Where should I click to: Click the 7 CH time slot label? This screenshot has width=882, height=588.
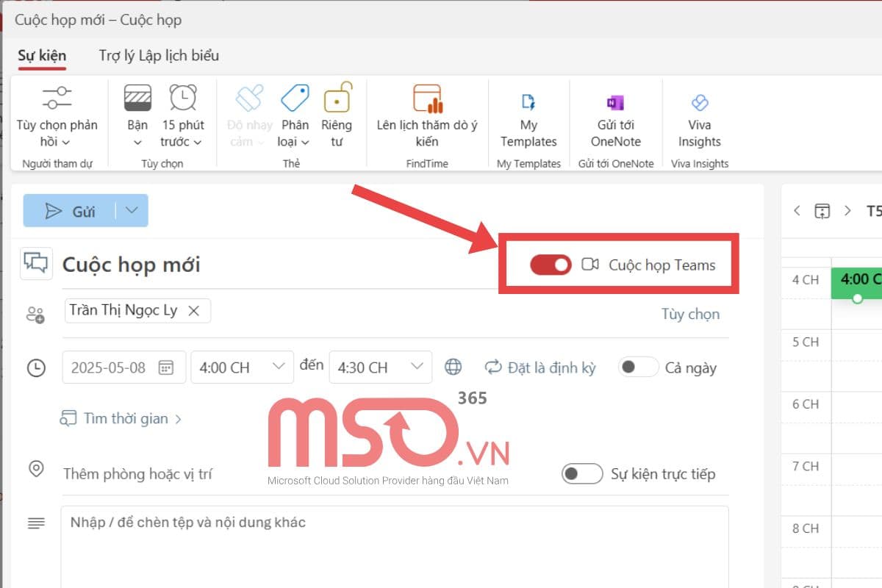pos(806,466)
